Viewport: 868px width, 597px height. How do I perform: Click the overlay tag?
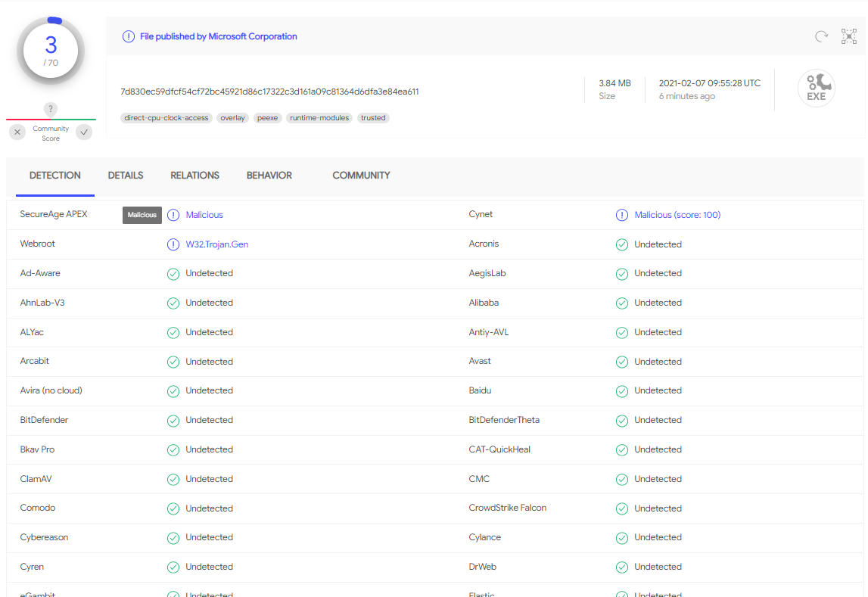(232, 118)
